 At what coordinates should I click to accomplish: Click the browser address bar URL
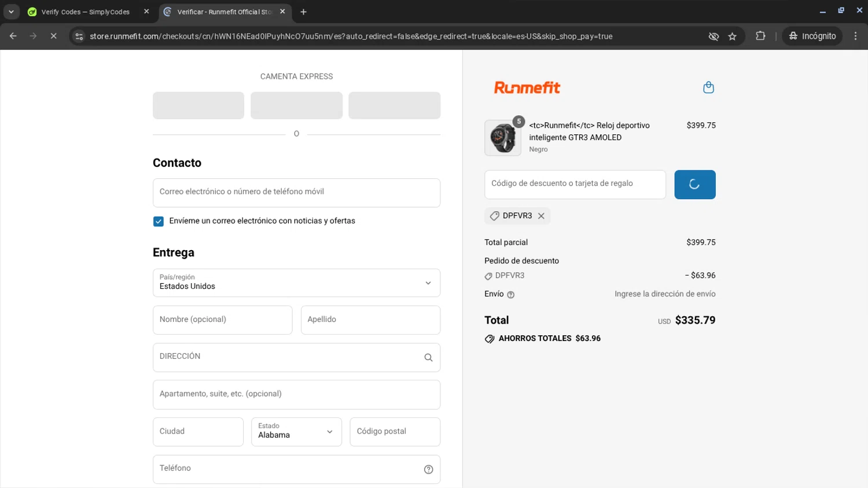[x=351, y=36]
